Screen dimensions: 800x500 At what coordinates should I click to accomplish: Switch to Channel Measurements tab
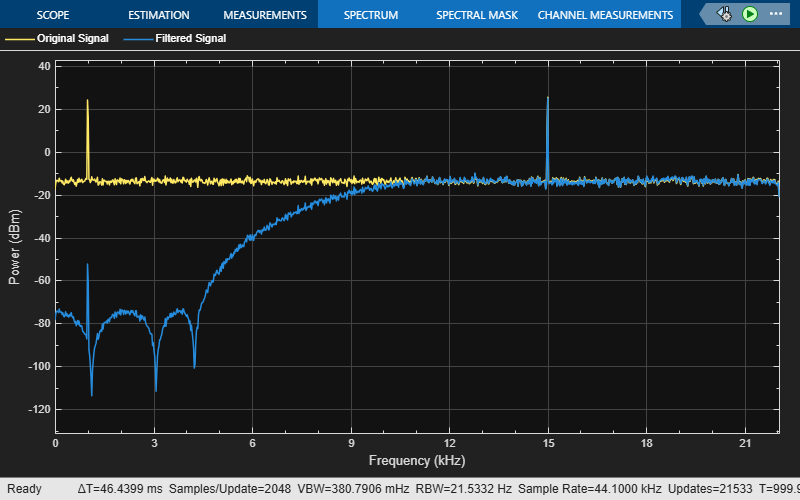(x=605, y=15)
